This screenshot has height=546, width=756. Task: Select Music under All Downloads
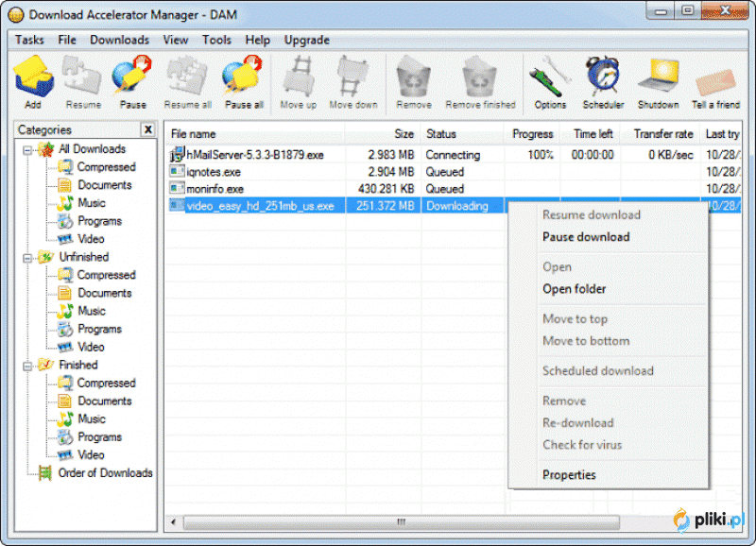pos(81,203)
